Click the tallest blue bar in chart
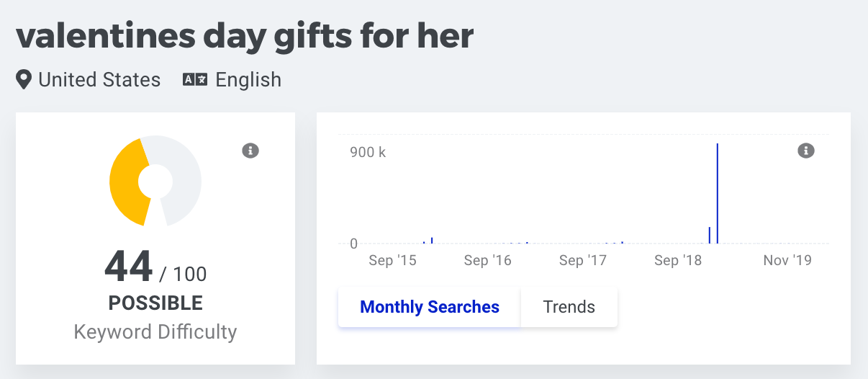 718,194
